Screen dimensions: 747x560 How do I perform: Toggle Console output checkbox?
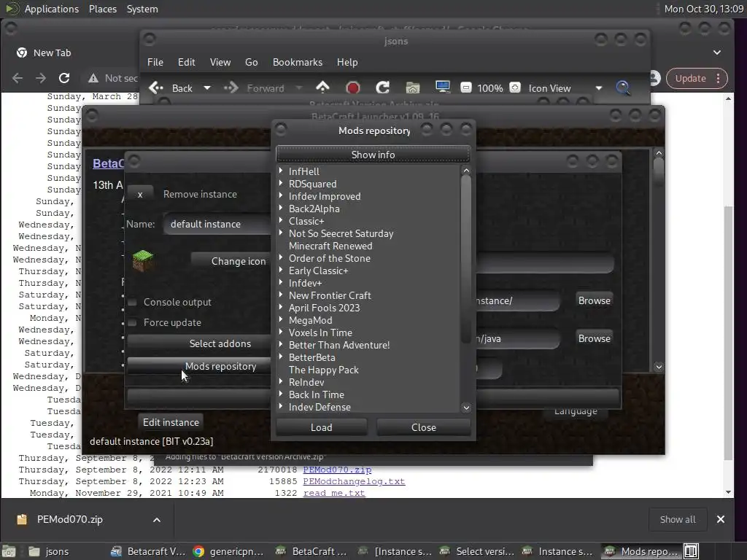[x=133, y=303]
